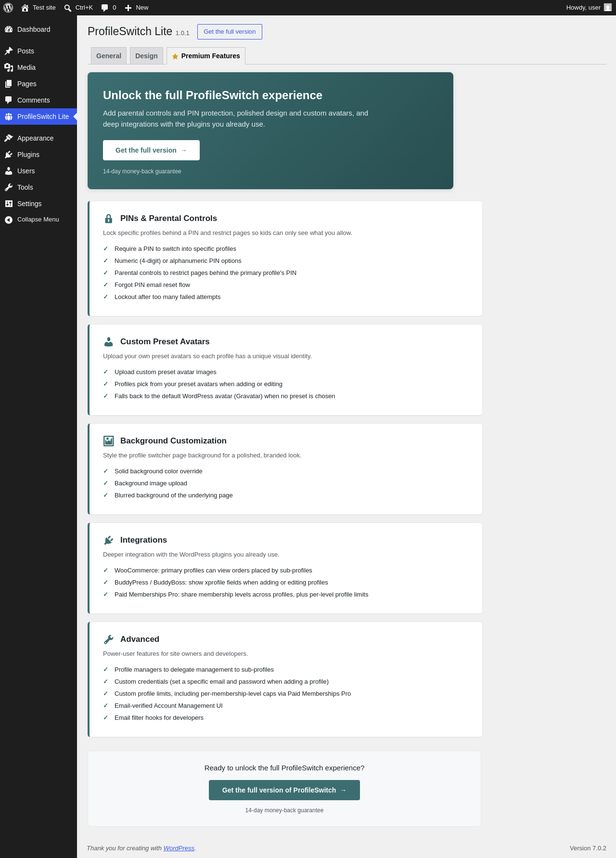The height and width of the screenshot is (858, 616).
Task: Click the Dashboard gauge icon
Action: (9, 29)
